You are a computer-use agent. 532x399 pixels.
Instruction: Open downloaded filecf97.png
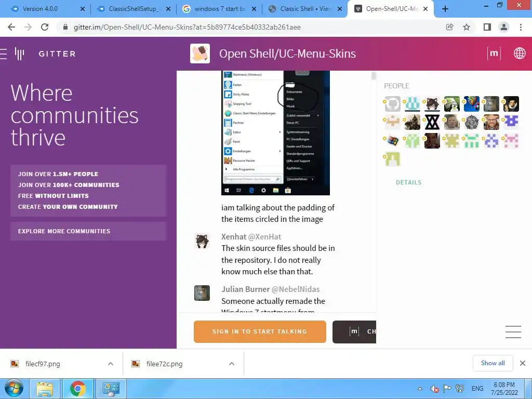tap(43, 364)
